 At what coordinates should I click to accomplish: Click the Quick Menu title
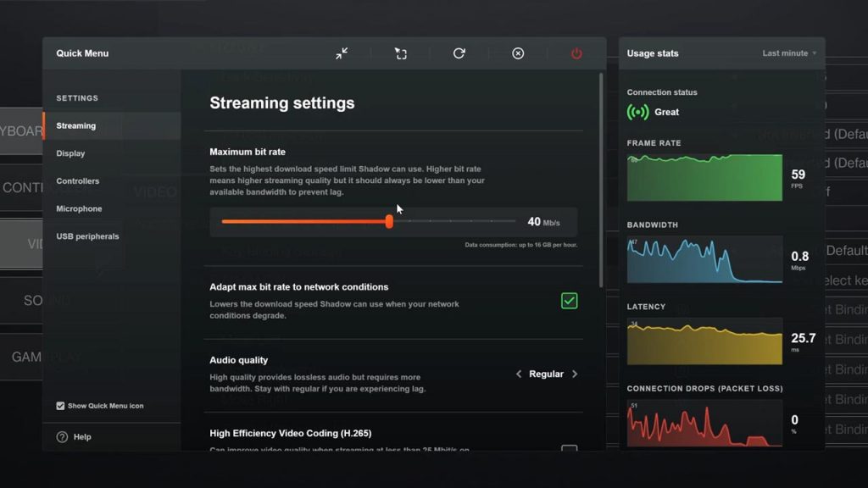click(82, 53)
